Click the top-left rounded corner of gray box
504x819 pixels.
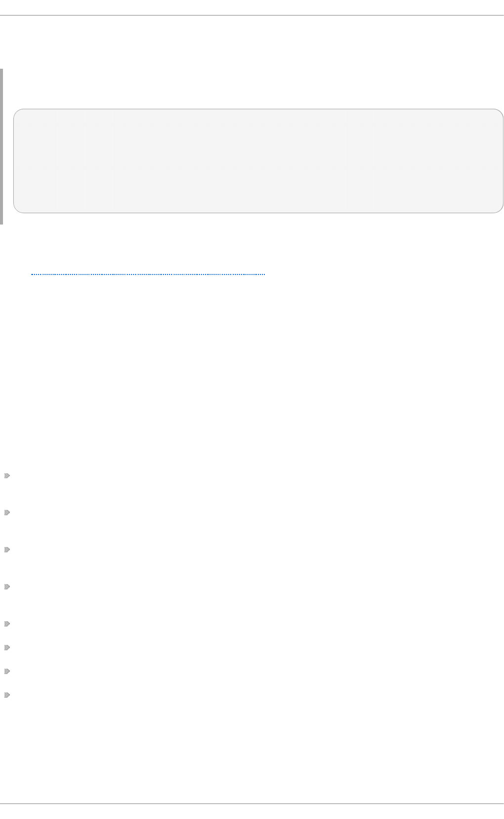pyautogui.click(x=18, y=113)
